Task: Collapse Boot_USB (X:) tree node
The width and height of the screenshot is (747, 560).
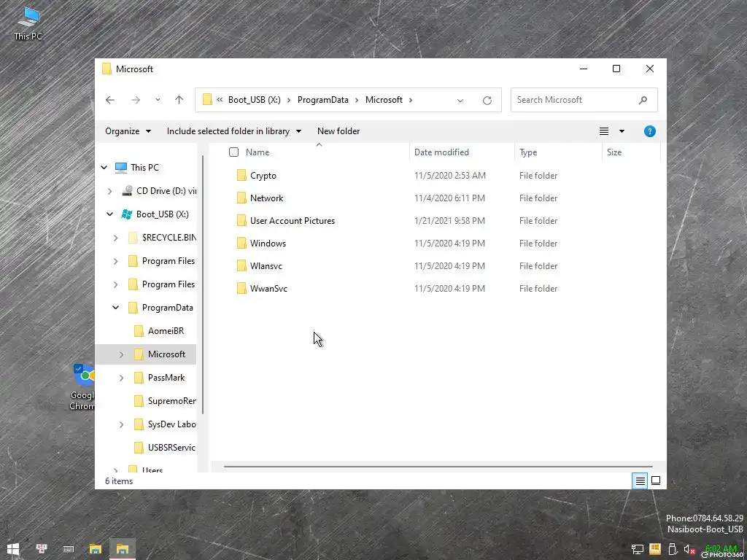Action: coord(109,214)
